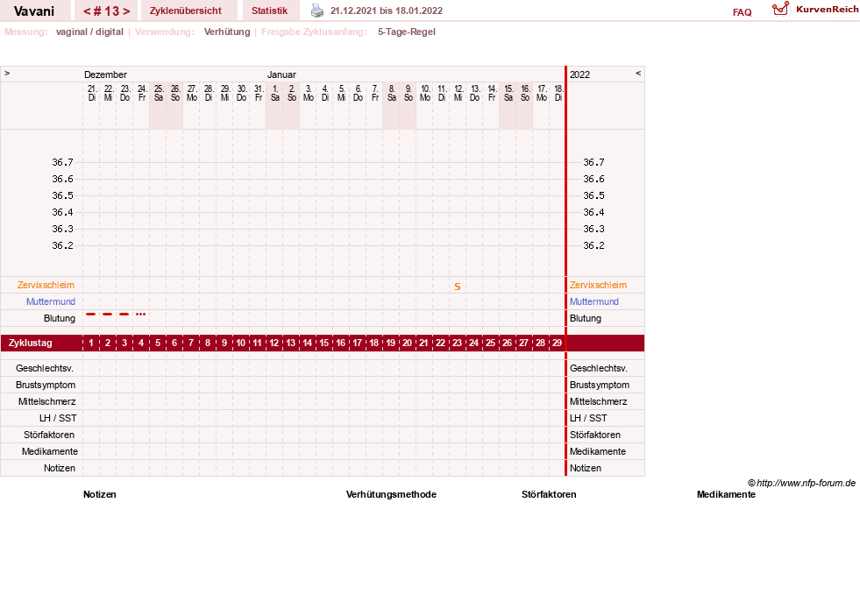Open the FAQ page
860x616 pixels.
[x=742, y=12]
